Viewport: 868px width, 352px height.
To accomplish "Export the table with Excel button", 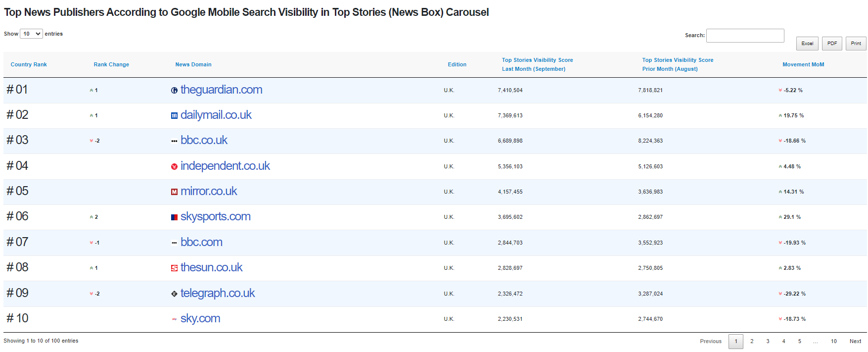I will click(807, 44).
